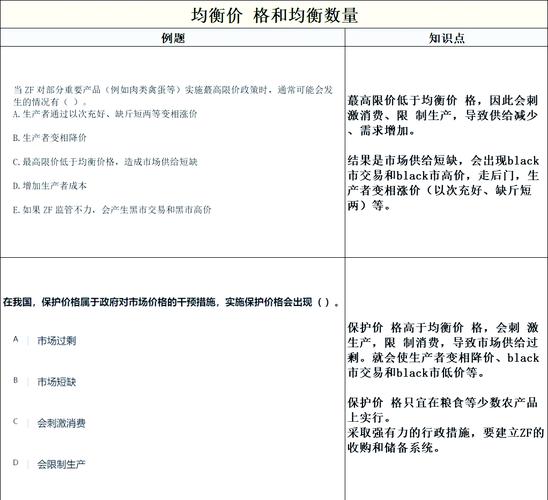The height and width of the screenshot is (500, 548).
Task: Select the 知识点 column header
Action: coord(447,38)
